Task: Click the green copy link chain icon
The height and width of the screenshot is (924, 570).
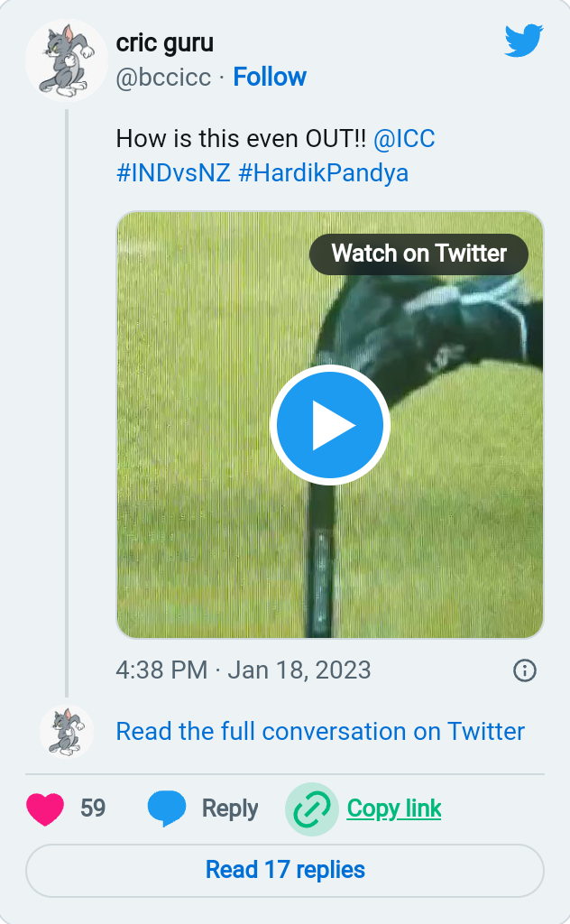Action: tap(312, 809)
